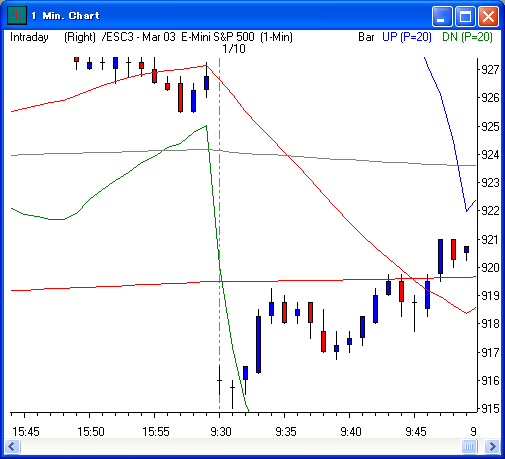Click the 924 price level on the axis

tap(490, 155)
